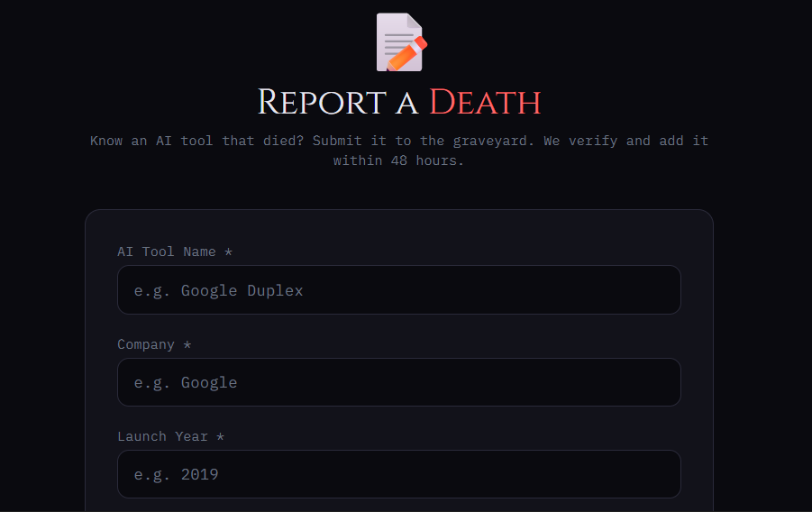Screen dimensions: 812x512
Task: Click the "Launch Year *" label
Action: 171,436
